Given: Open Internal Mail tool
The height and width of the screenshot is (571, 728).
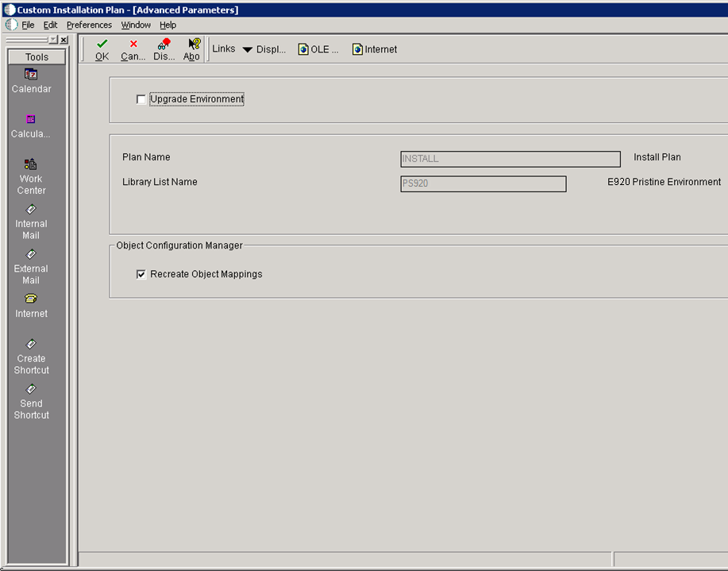Looking at the screenshot, I should click(31, 222).
